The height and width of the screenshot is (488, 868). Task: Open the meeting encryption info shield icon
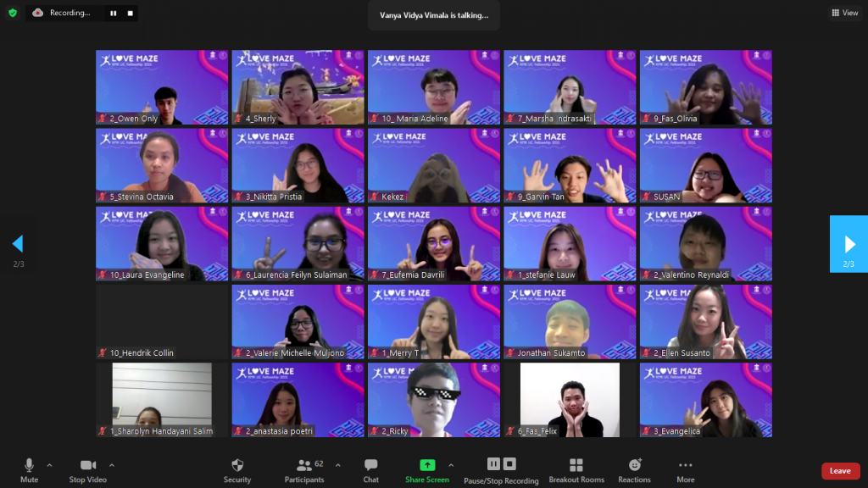pyautogui.click(x=12, y=13)
